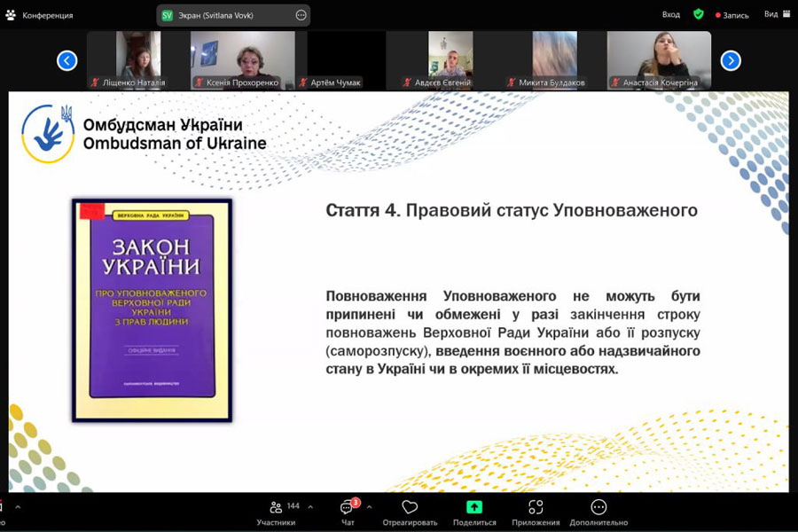Click the participant count 144
This screenshot has height=532, width=798.
[293, 506]
